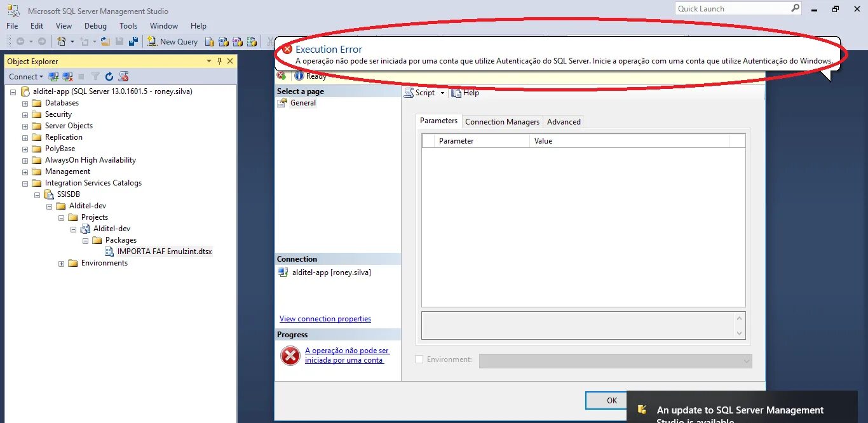Click the Open File folder icon in the toolbar

105,41
